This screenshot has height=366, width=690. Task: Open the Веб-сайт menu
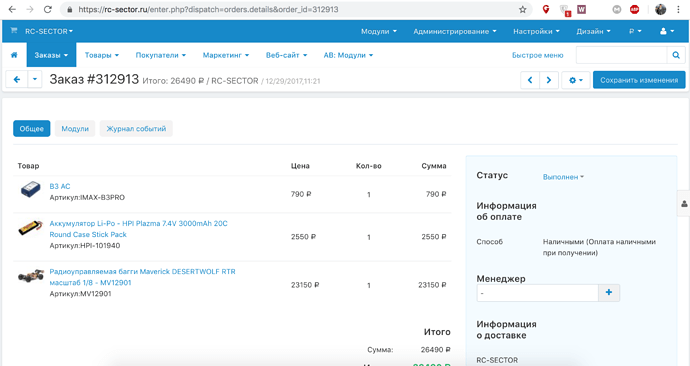[x=286, y=55]
